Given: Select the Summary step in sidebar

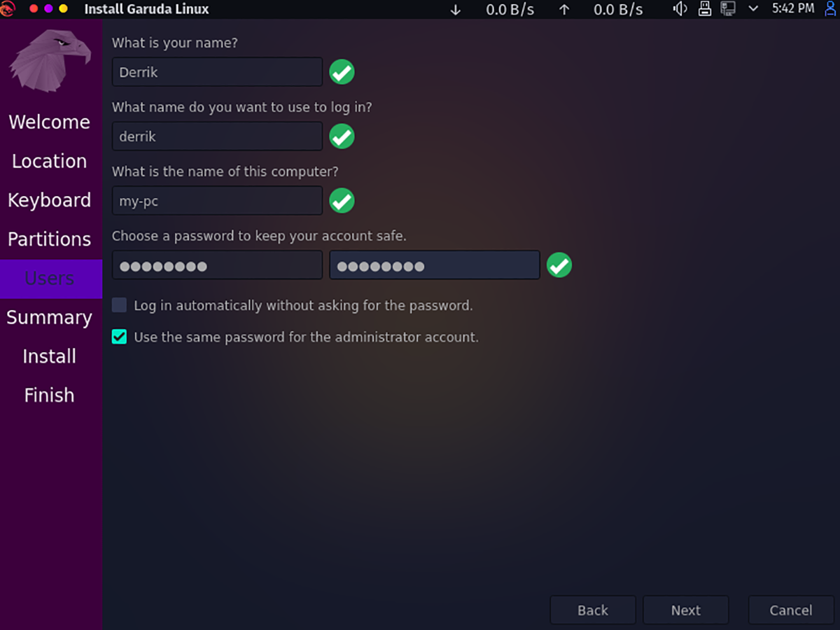Looking at the screenshot, I should pyautogui.click(x=49, y=318).
